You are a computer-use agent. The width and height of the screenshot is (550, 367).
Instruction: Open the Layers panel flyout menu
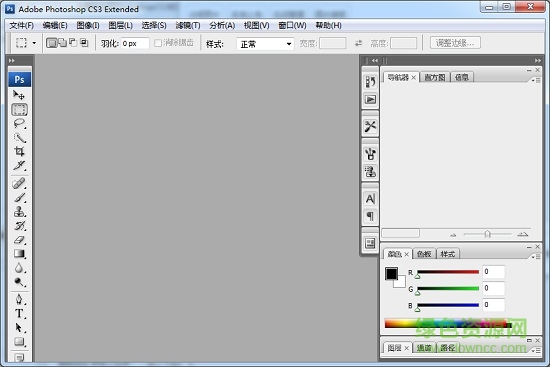[x=536, y=351]
